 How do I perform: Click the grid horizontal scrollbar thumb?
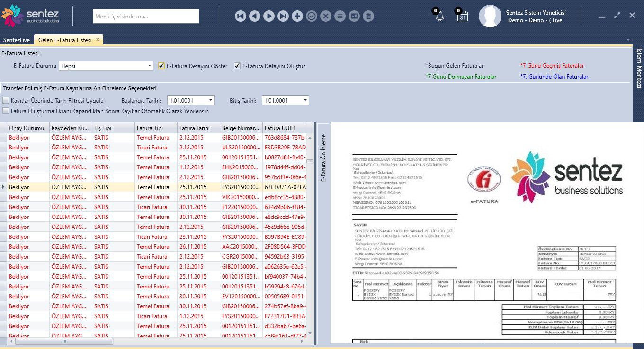(x=64, y=341)
